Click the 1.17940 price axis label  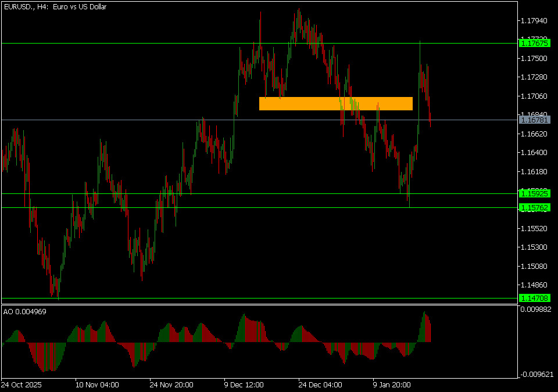tap(534, 21)
